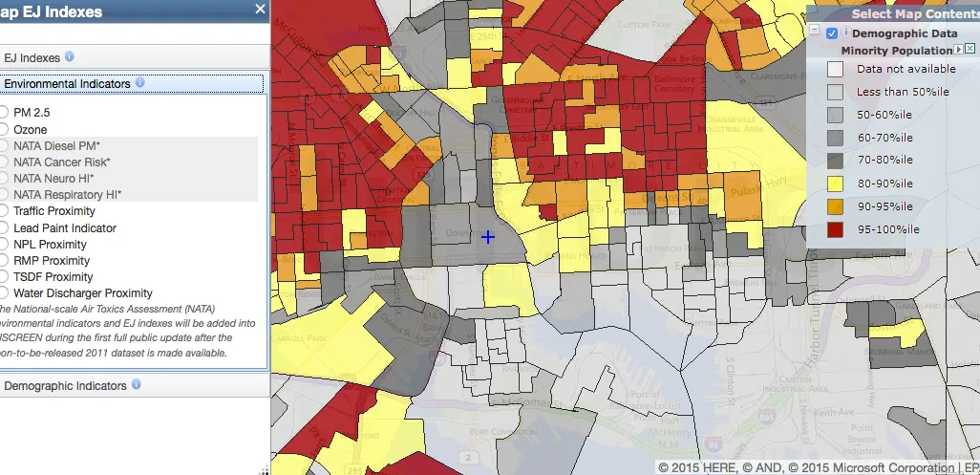Image resolution: width=980 pixels, height=475 pixels.
Task: Choose the Lead Paint Indicator option
Action: point(4,228)
